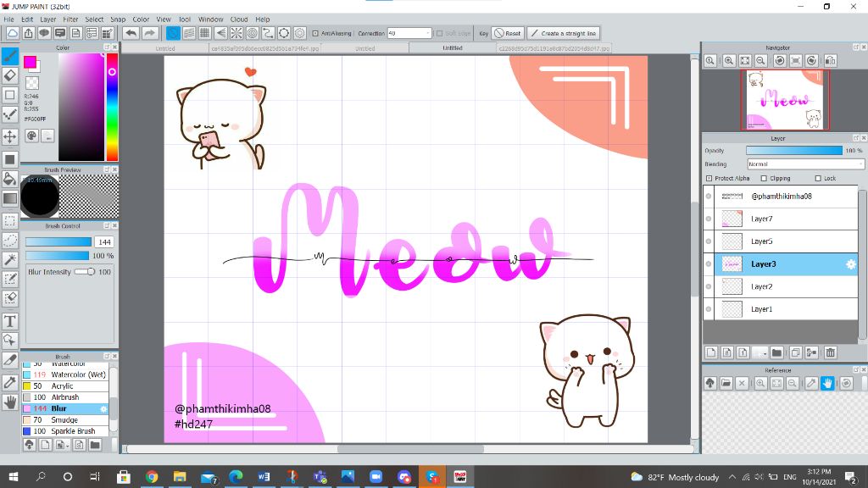This screenshot has width=868, height=488.
Task: Click the cloud icon in toolbar
Action: tap(12, 33)
